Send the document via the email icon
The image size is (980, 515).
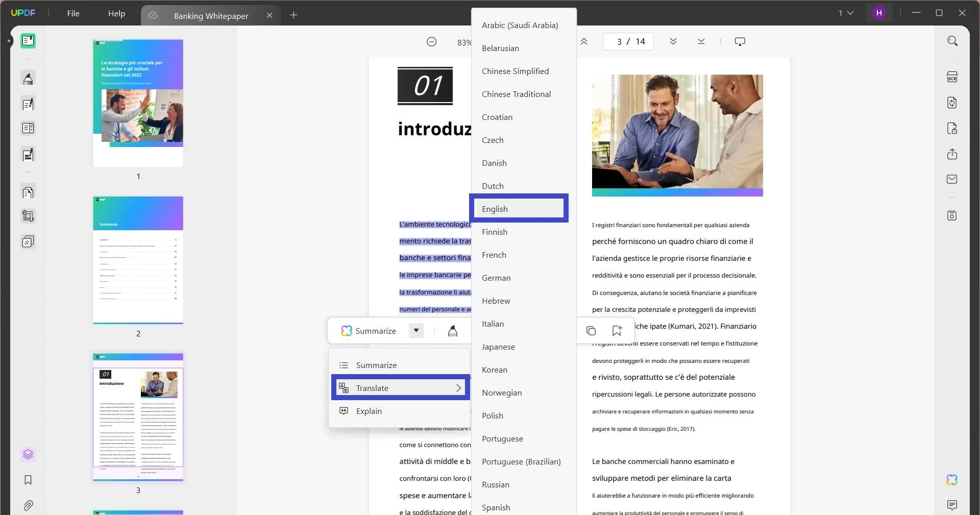point(952,179)
